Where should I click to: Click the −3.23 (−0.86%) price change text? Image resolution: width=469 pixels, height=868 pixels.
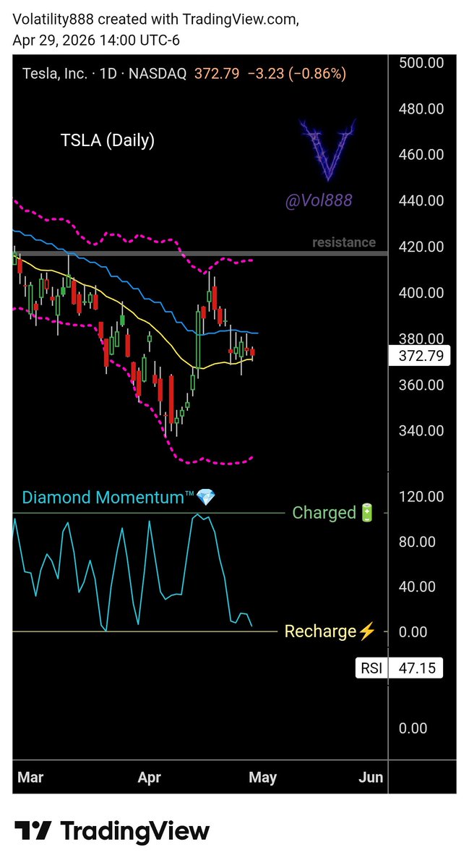pyautogui.click(x=296, y=73)
